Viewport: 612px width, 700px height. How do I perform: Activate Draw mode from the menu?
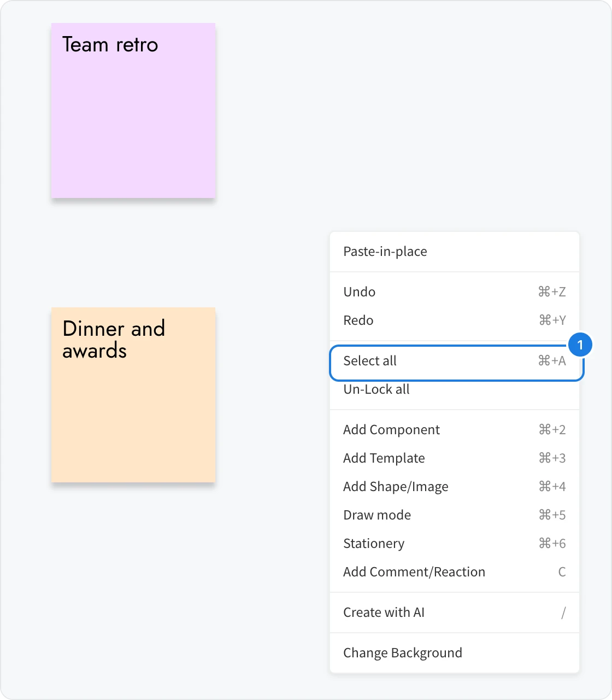[454, 515]
